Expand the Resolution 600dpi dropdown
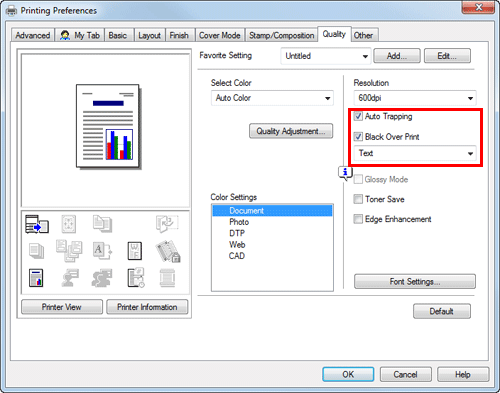500x393 pixels. click(x=415, y=98)
